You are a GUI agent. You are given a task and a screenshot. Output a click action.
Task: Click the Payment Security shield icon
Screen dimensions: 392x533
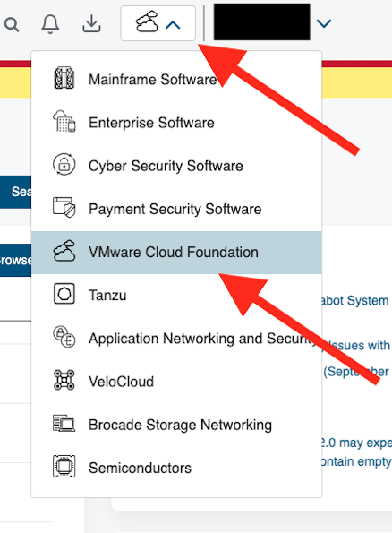pos(64,207)
